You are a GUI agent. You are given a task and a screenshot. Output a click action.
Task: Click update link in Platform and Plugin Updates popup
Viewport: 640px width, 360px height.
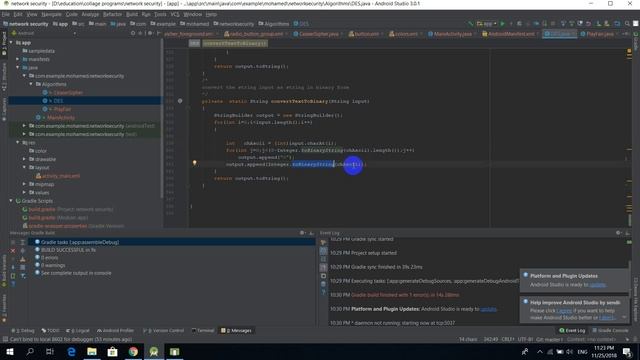598,284
